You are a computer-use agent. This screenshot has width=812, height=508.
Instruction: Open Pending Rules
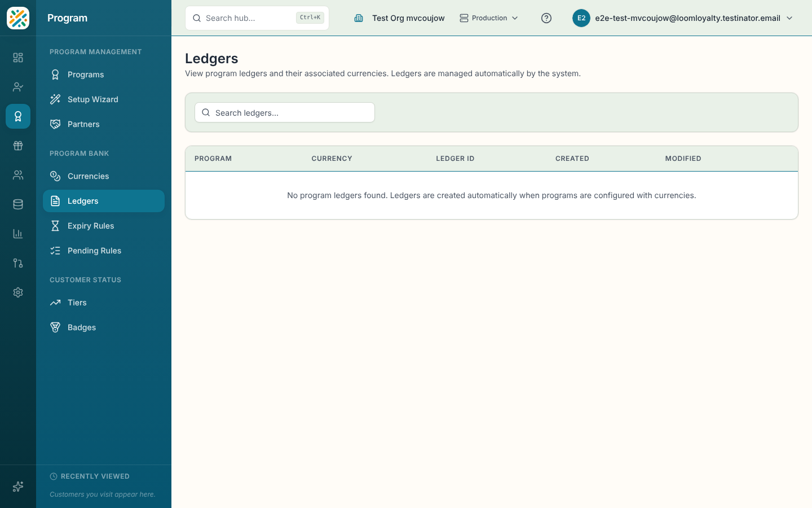coord(104,251)
